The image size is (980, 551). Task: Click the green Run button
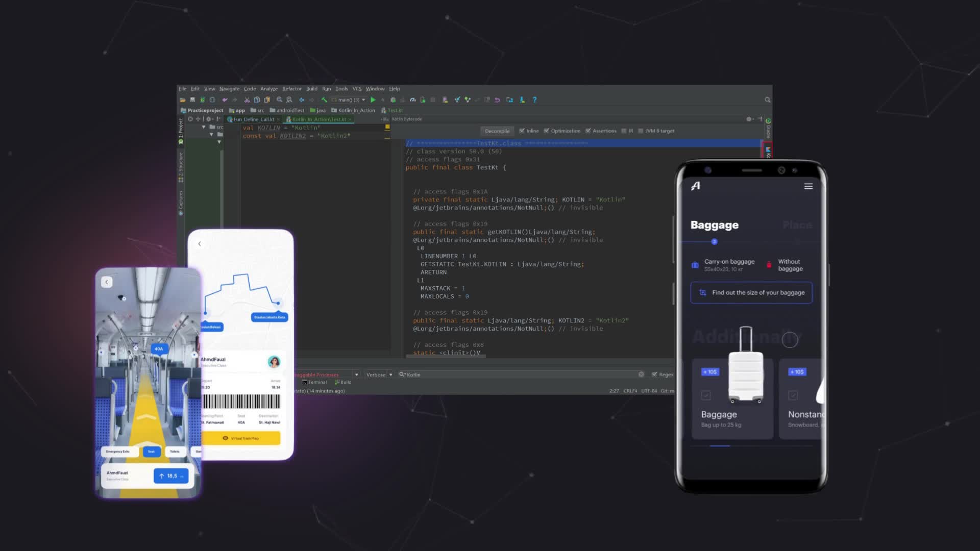[373, 100]
